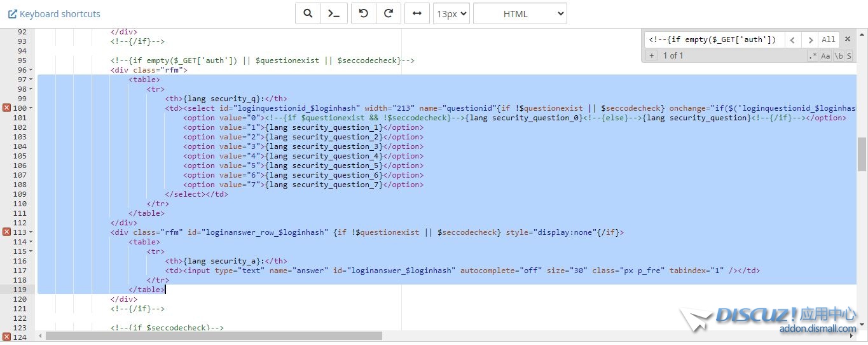868x345 pixels.
Task: Click the All button in find box
Action: pos(828,39)
